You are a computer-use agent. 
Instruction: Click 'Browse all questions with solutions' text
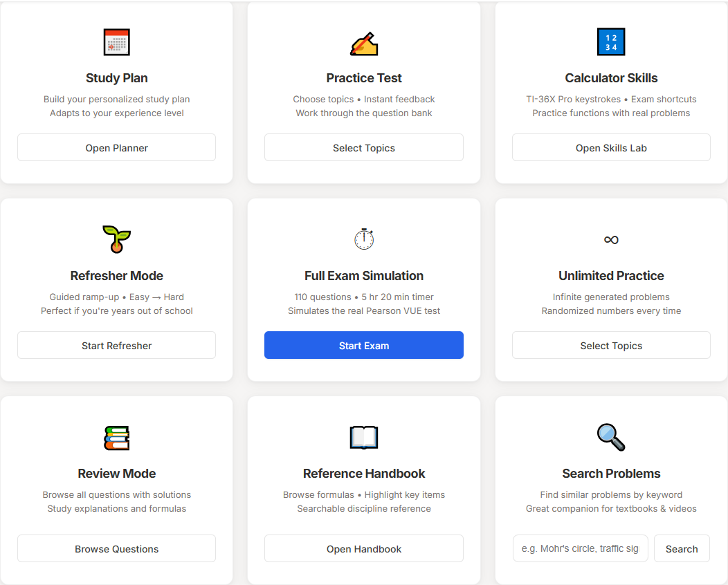click(x=116, y=494)
